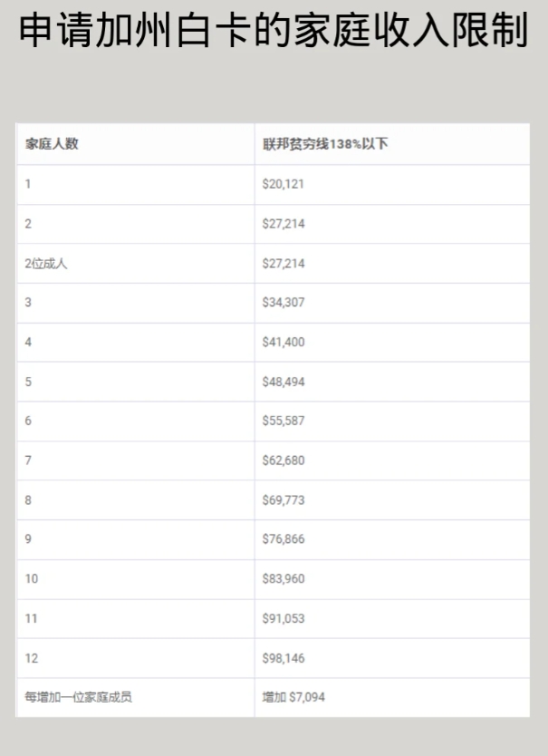Click family size 12 row label
Viewport: 548px width, 756px height.
[32, 658]
